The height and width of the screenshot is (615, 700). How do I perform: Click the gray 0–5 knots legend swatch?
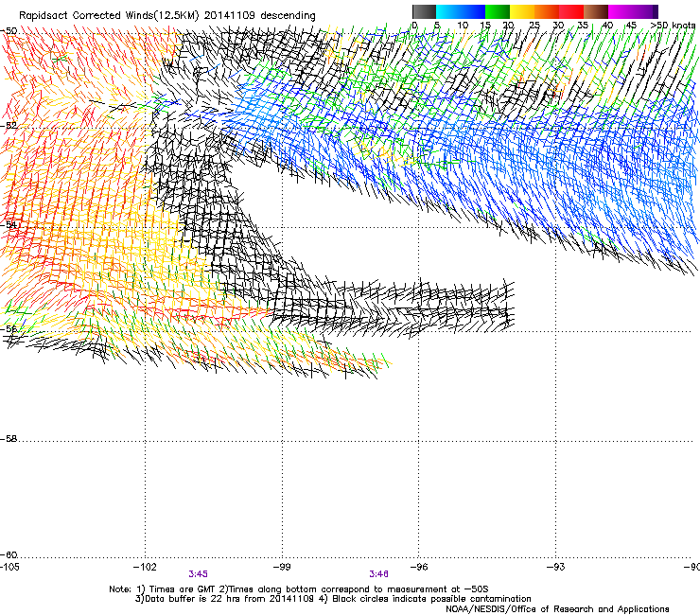(x=424, y=11)
